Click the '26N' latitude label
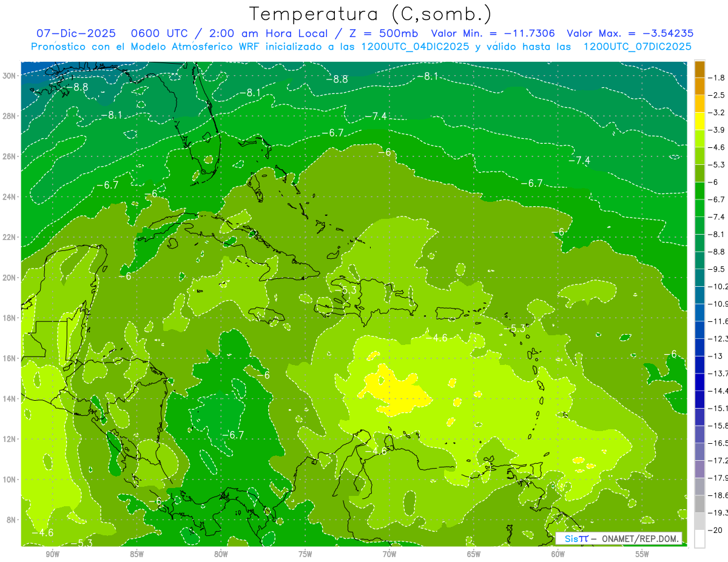 tap(9, 156)
